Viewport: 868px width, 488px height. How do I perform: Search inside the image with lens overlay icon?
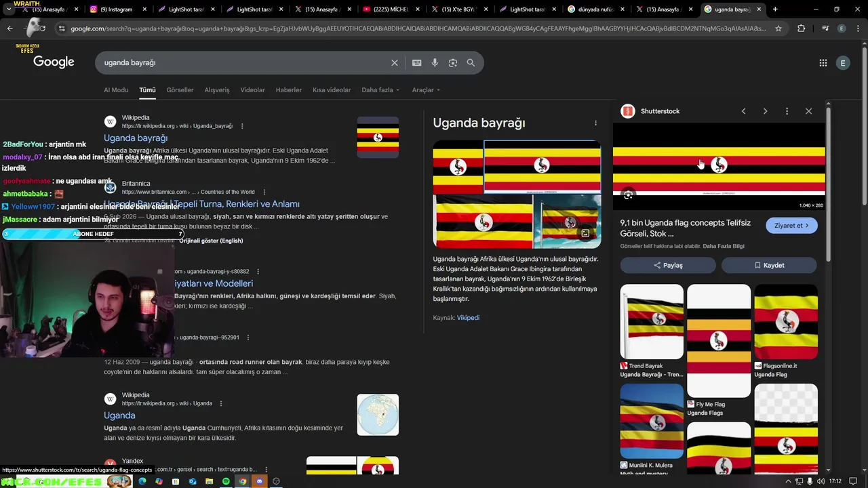tap(629, 195)
